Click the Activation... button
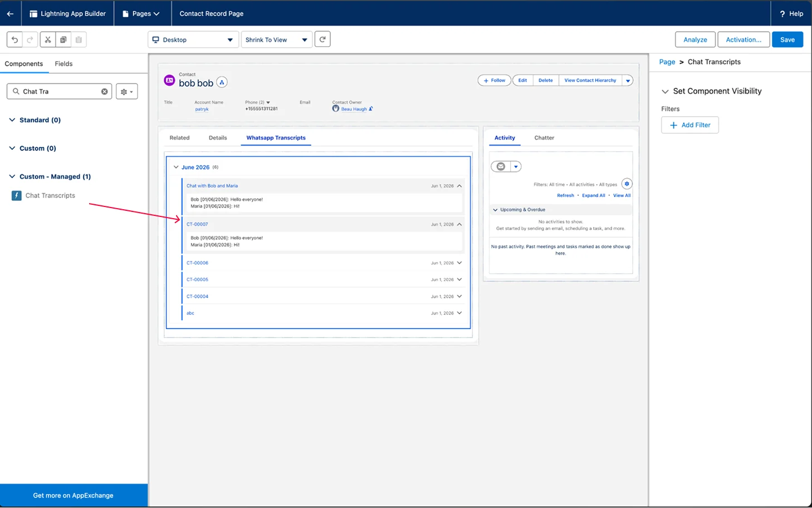 click(x=743, y=40)
